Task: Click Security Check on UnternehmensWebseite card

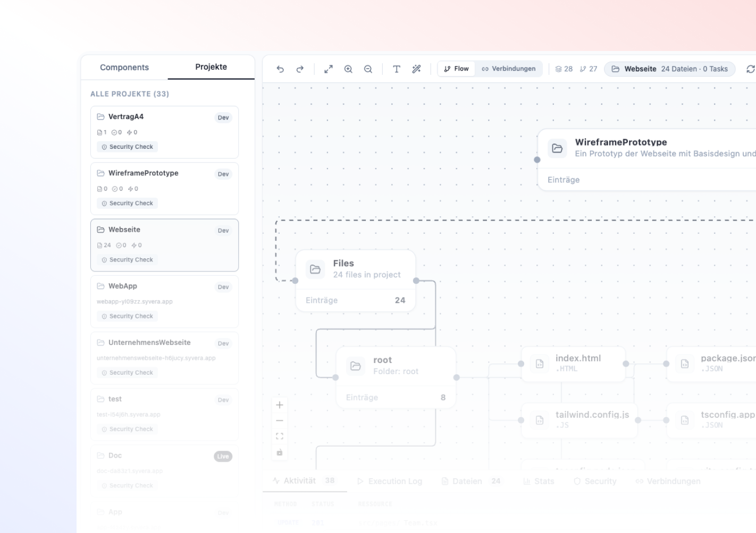Action: (x=127, y=373)
